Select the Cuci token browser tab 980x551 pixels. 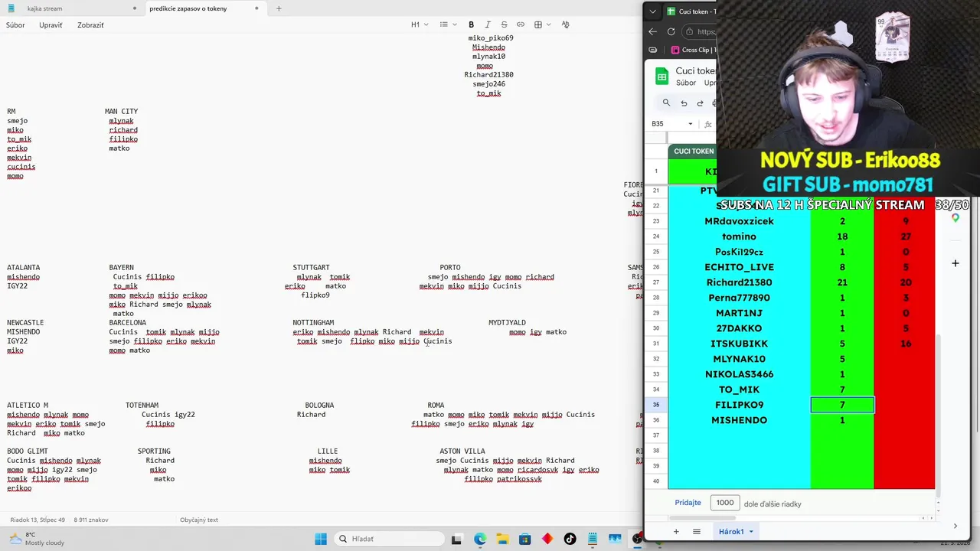point(691,11)
